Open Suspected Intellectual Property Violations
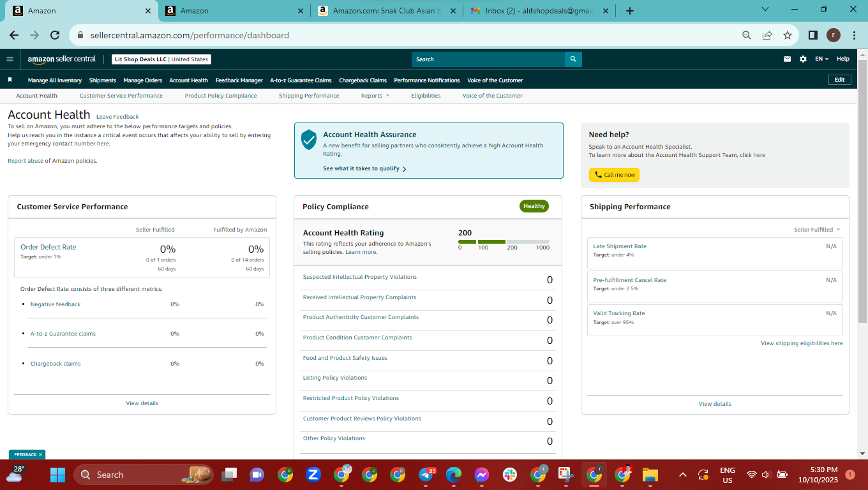This screenshot has height=490, width=868. pyautogui.click(x=360, y=277)
